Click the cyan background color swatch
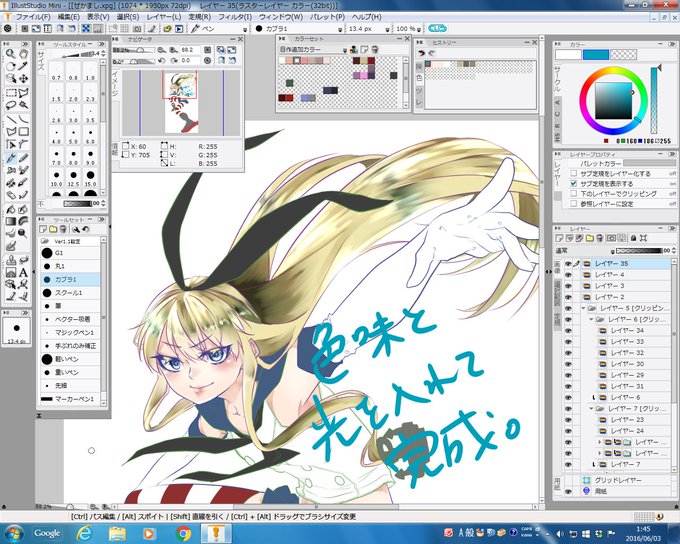The image size is (680, 544). (x=595, y=54)
